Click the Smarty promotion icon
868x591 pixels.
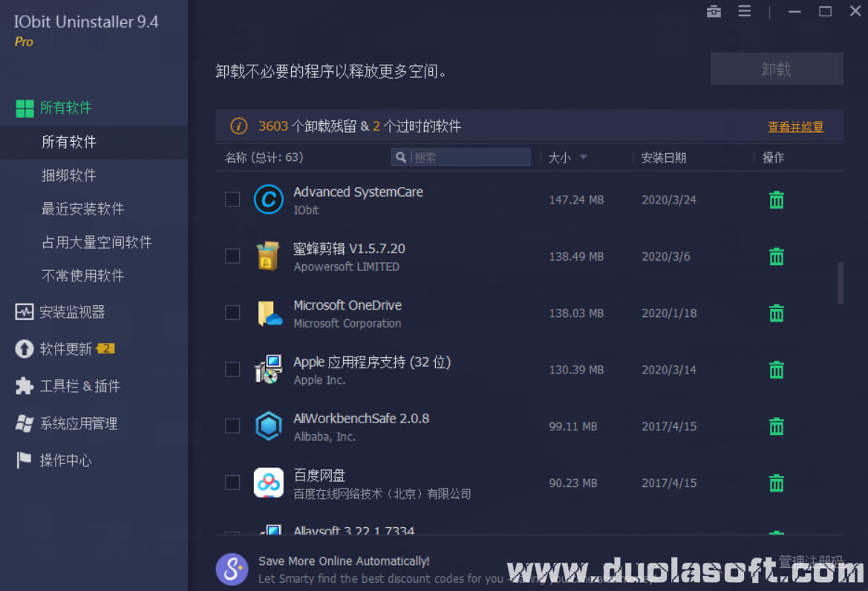[232, 569]
